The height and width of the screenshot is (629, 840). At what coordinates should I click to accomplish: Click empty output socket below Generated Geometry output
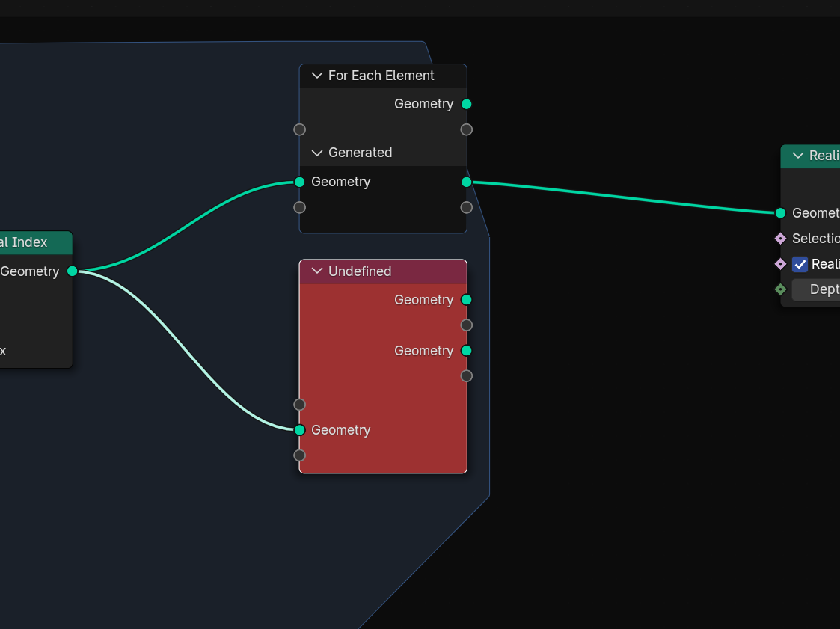pos(467,207)
